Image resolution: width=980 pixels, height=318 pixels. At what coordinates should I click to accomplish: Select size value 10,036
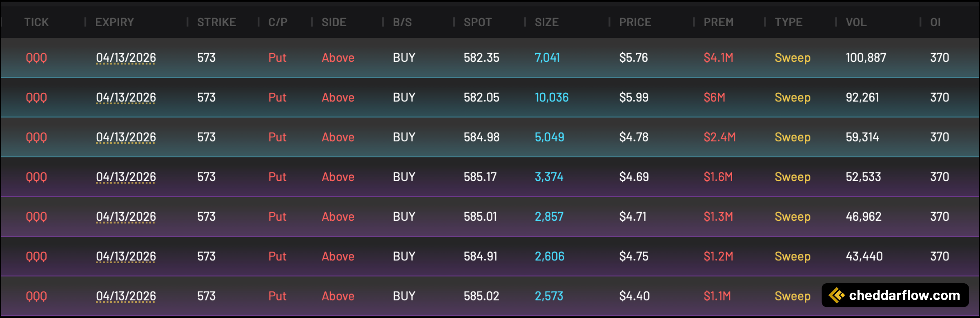click(x=552, y=97)
